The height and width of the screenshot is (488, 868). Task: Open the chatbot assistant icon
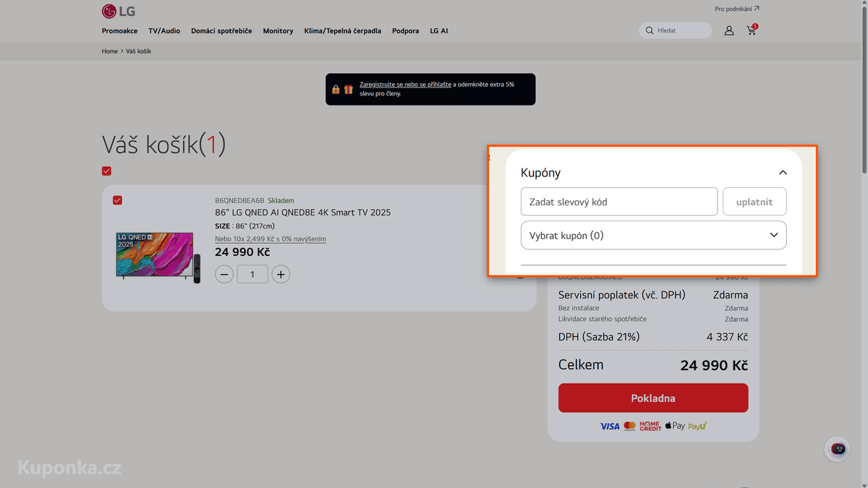[x=838, y=449]
